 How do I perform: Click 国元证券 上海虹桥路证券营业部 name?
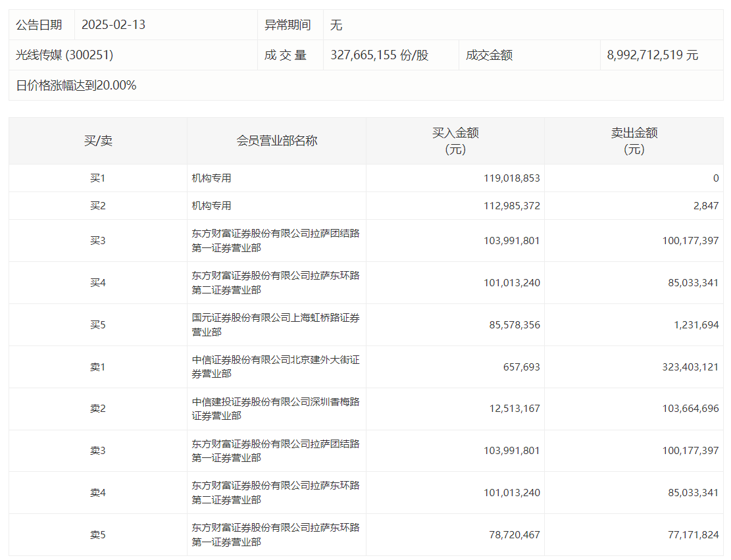pyautogui.click(x=276, y=324)
